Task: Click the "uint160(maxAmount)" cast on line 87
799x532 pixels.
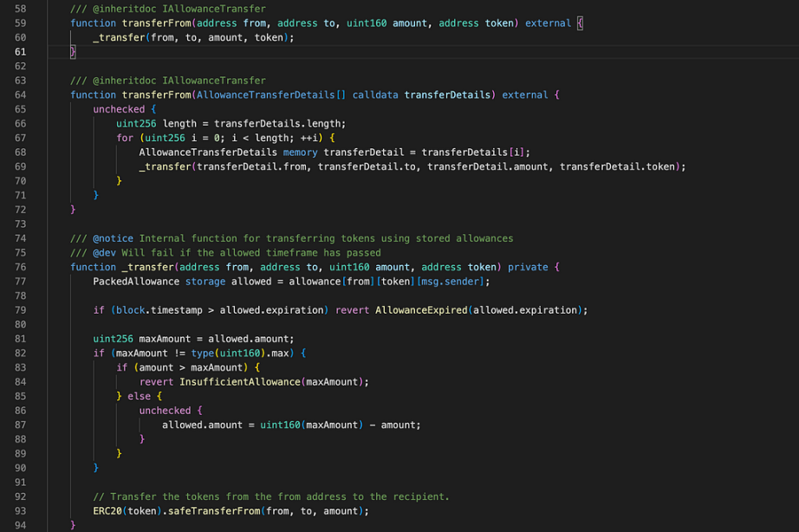Action: click(312, 425)
